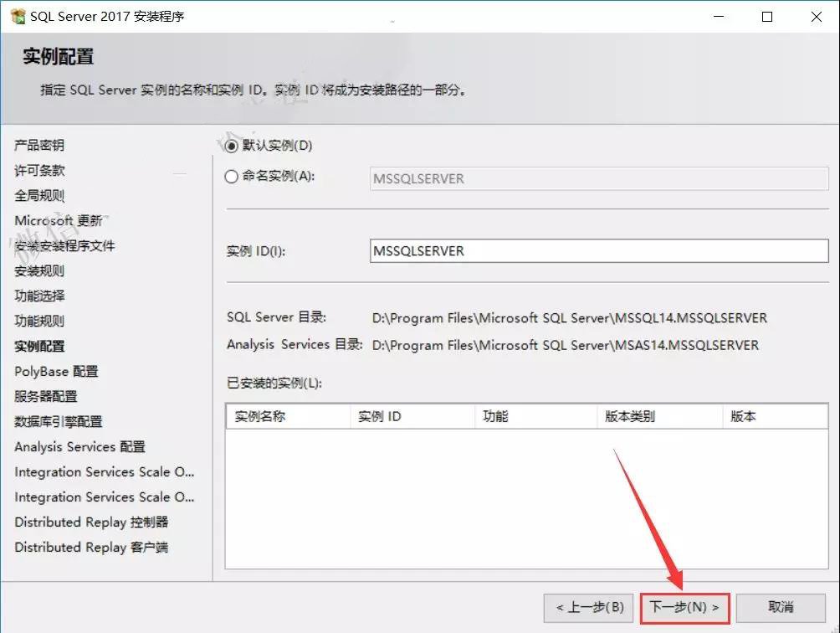
Task: Open the Microsoft 更新 step in sidebar
Action: coord(59,221)
